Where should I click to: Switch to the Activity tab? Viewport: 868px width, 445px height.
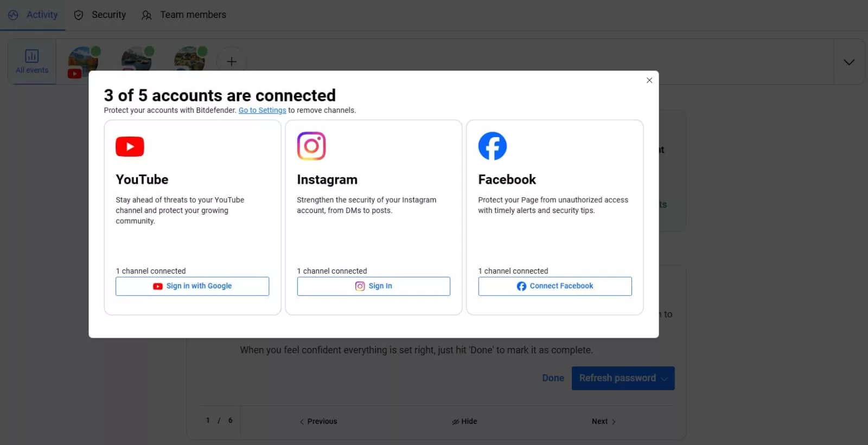[x=33, y=15]
